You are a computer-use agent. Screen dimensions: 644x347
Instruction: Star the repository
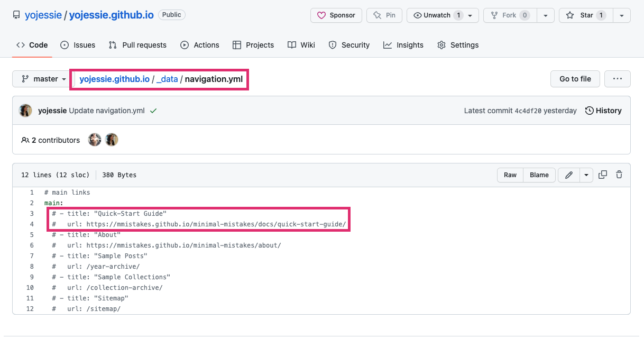585,15
